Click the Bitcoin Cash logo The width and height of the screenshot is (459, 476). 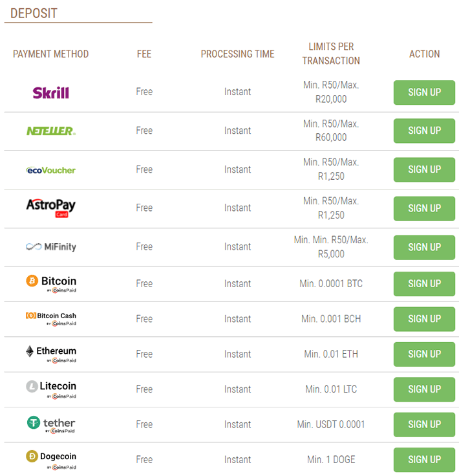pyautogui.click(x=51, y=319)
